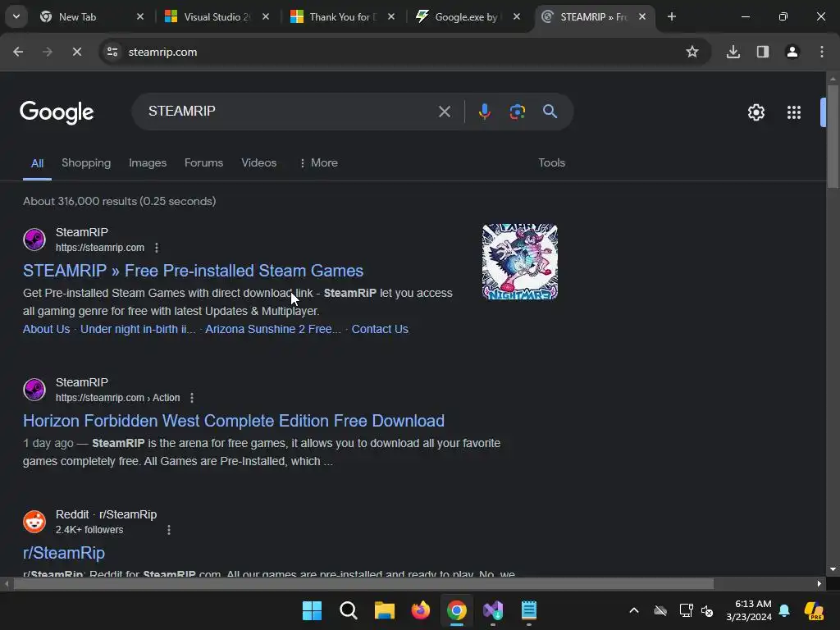Open the Chrome profile icon
Image resolution: width=840 pixels, height=630 pixels.
pos(792,52)
